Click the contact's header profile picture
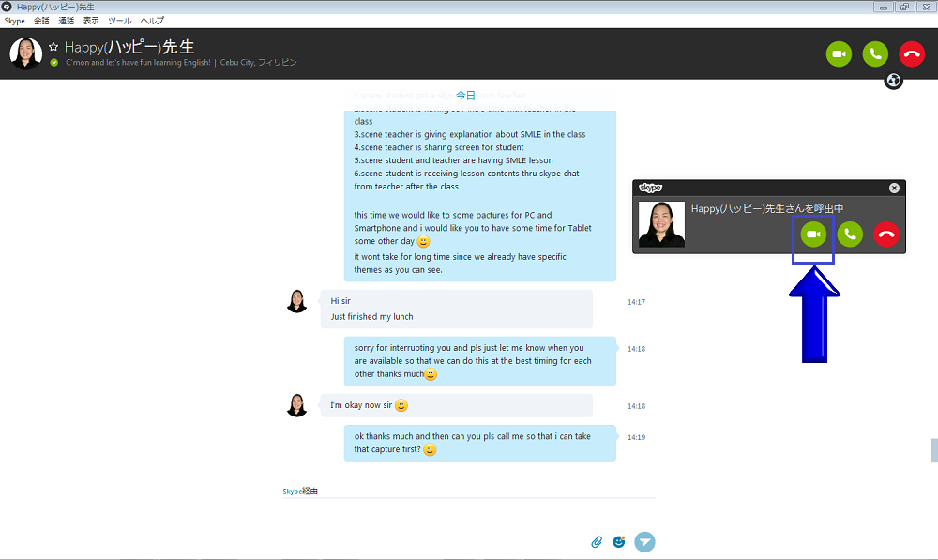 (25, 53)
